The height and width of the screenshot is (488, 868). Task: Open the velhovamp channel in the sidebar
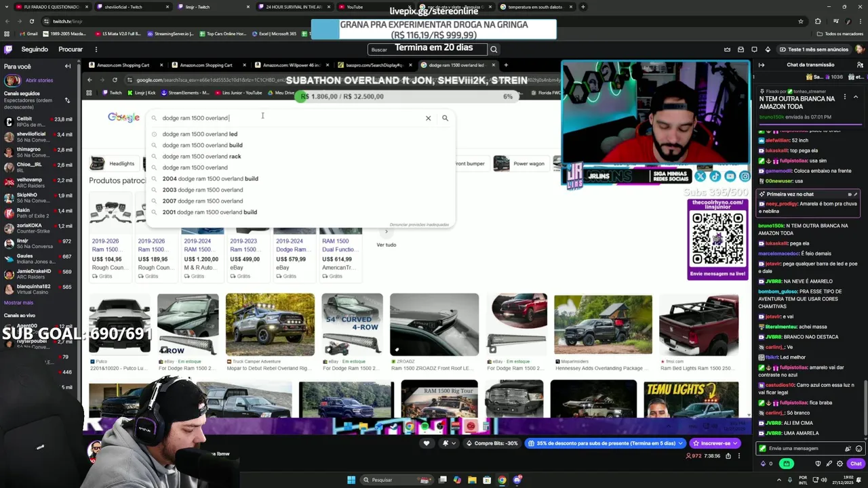pyautogui.click(x=38, y=182)
